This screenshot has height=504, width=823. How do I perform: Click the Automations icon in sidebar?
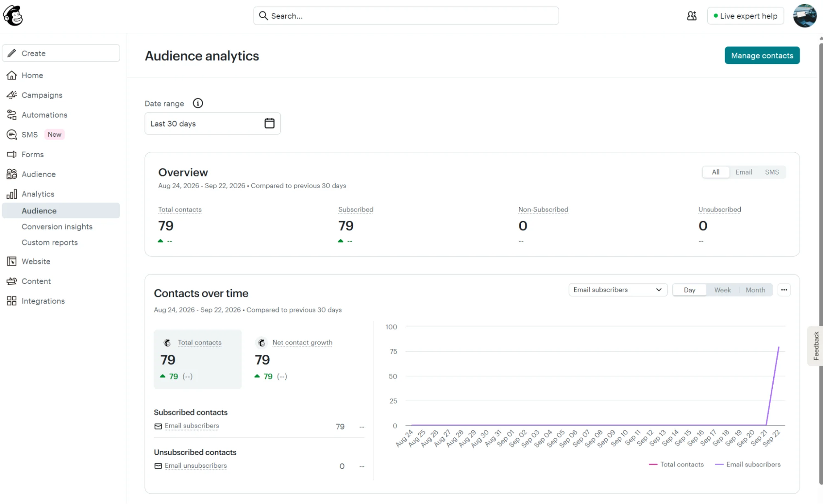[12, 115]
